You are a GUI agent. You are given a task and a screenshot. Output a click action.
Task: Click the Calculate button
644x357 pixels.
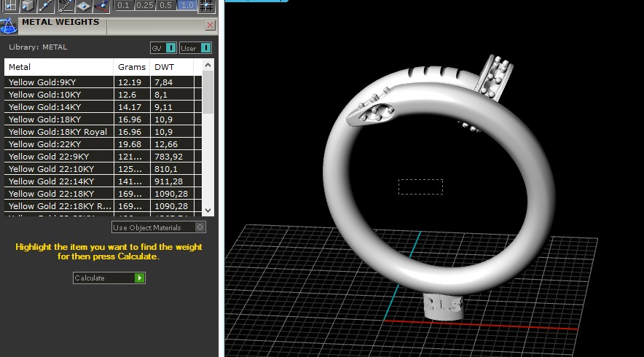(109, 278)
